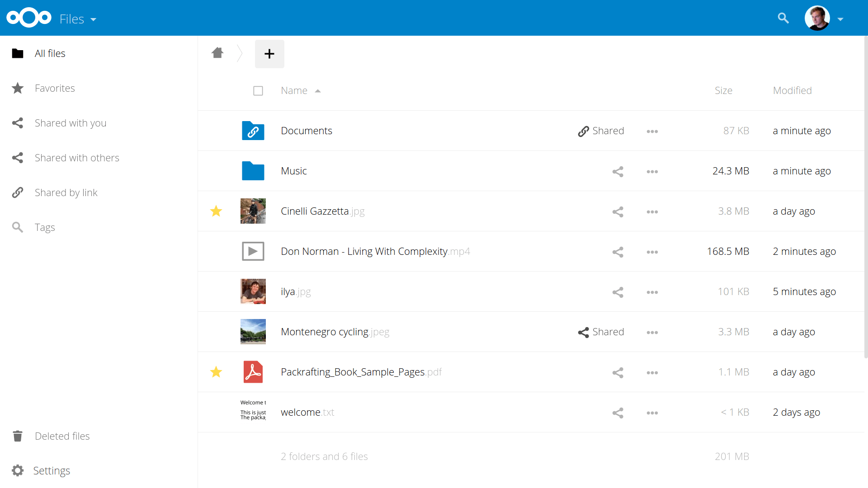Click Shared with others in sidebar
This screenshot has width=868, height=488.
click(76, 157)
